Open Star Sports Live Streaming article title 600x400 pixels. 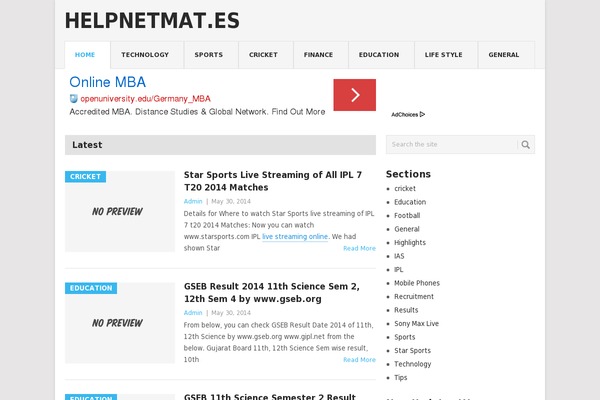(x=273, y=181)
